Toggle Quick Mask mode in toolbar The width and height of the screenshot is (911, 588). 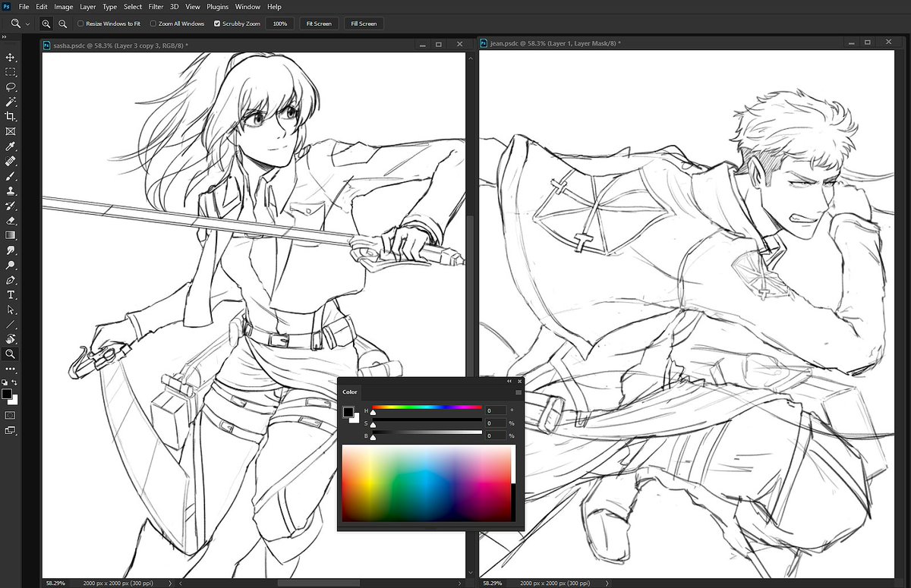[x=11, y=416]
